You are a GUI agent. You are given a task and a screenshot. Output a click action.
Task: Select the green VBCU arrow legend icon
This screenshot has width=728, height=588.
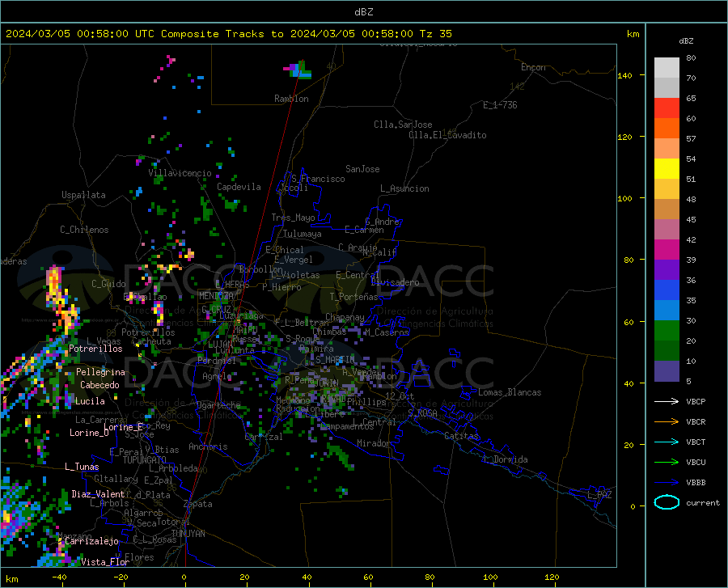click(x=667, y=463)
